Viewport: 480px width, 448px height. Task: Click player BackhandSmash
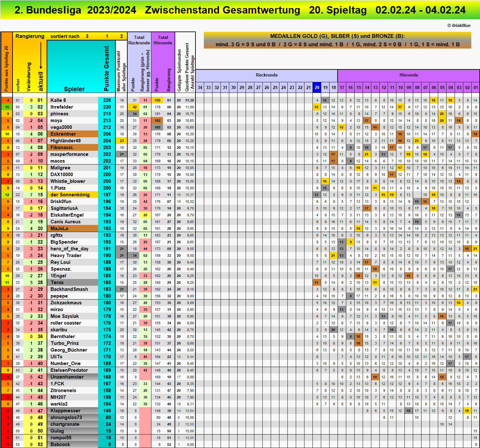tap(69, 289)
